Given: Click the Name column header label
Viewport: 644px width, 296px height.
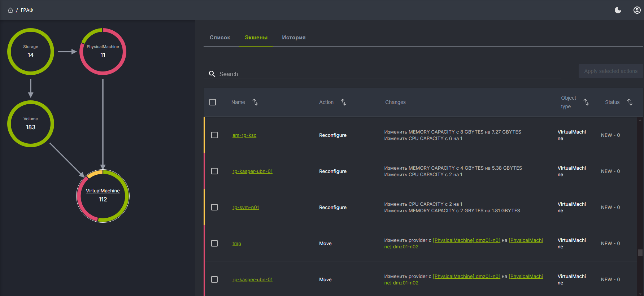Looking at the screenshot, I should tap(238, 102).
